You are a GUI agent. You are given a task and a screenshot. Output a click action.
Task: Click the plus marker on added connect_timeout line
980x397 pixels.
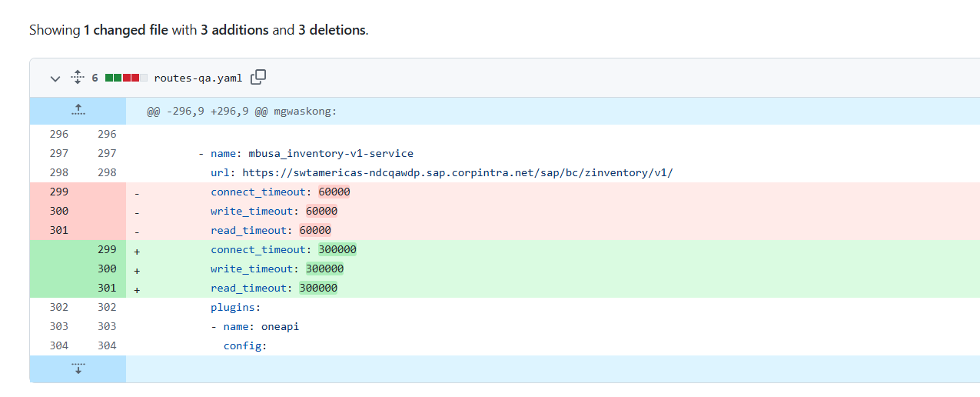(137, 250)
